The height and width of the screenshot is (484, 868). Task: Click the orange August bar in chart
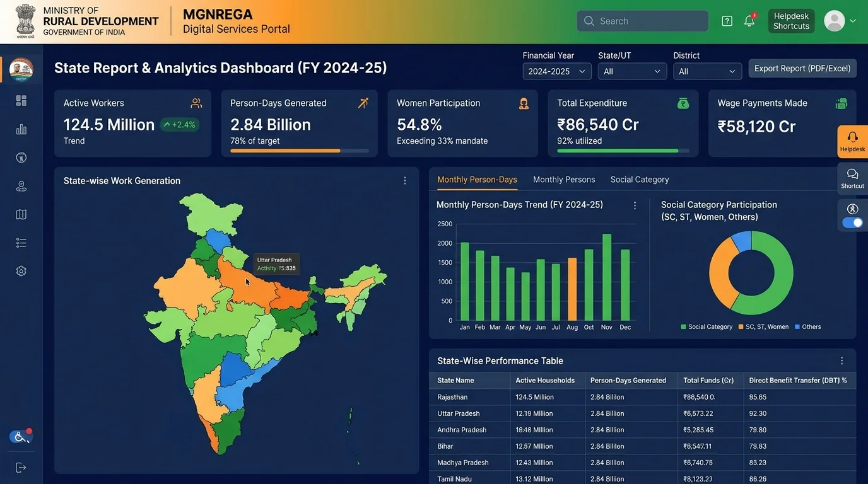[572, 289]
